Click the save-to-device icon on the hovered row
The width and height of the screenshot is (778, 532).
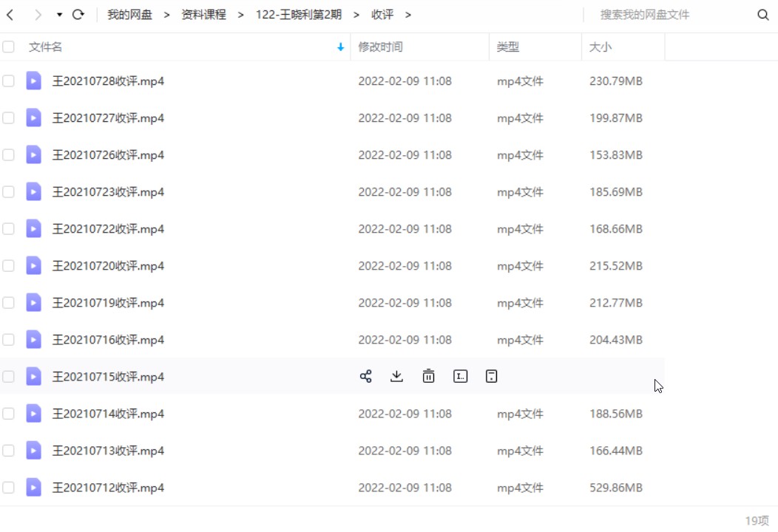point(491,376)
